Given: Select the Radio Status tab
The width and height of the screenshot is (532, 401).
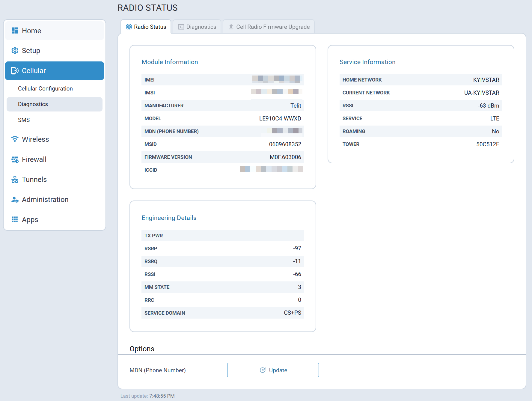Looking at the screenshot, I should coord(146,27).
